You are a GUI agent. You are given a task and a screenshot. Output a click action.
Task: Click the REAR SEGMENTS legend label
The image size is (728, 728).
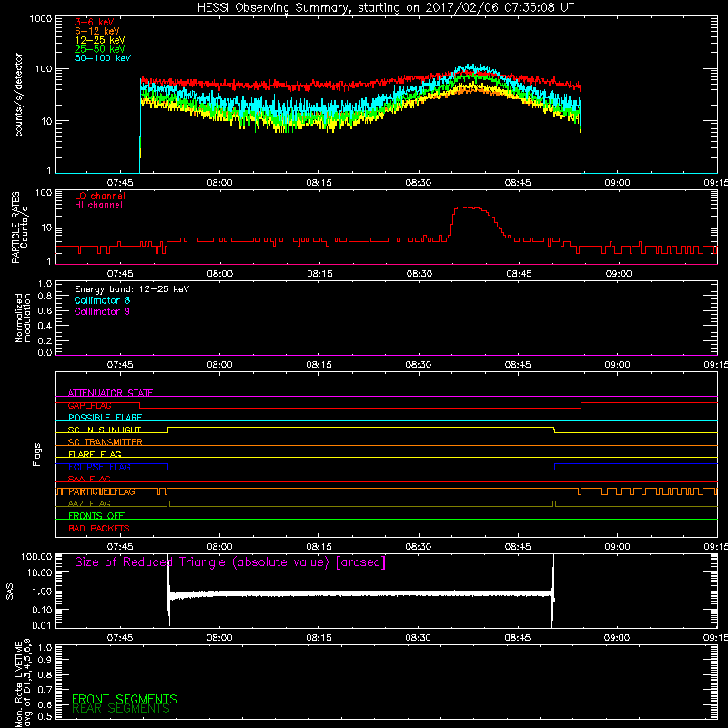(121, 709)
